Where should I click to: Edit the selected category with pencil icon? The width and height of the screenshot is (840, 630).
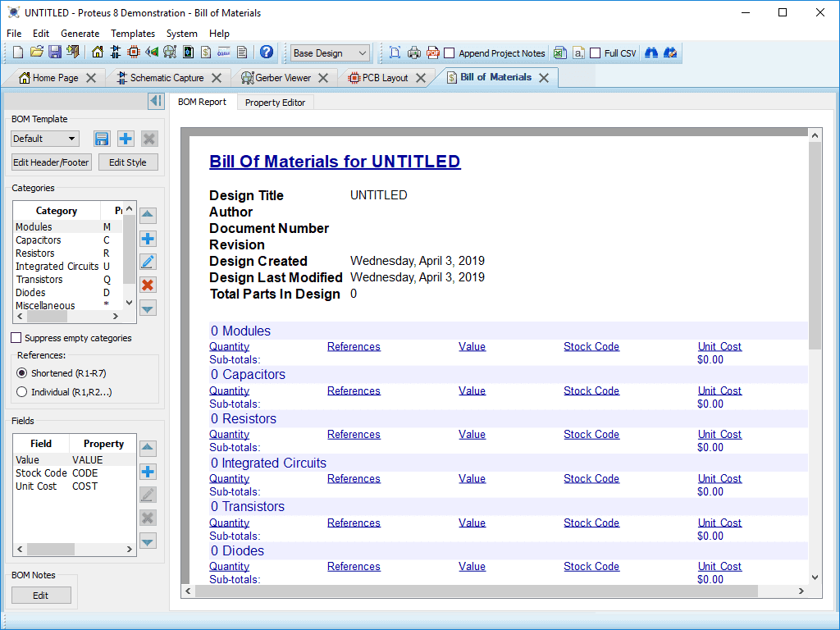point(148,262)
